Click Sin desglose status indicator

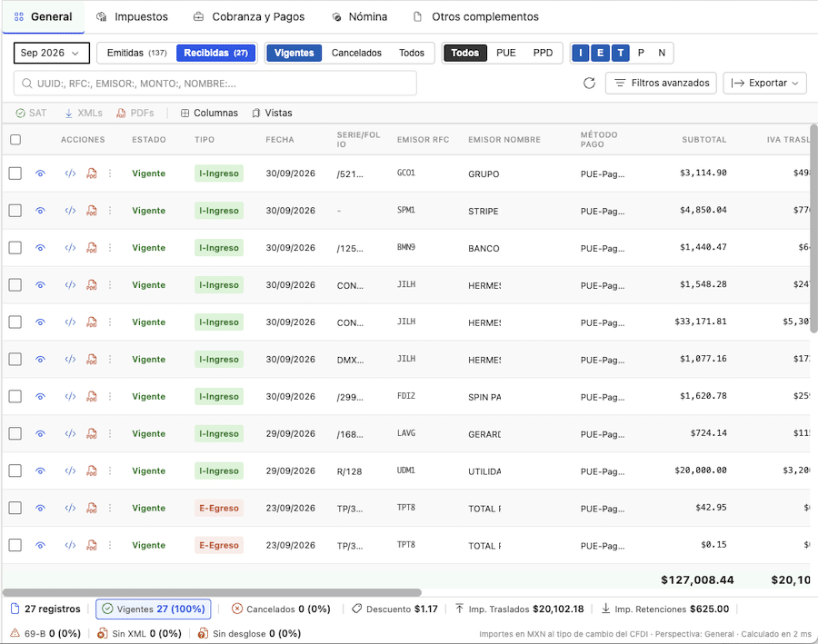click(249, 634)
